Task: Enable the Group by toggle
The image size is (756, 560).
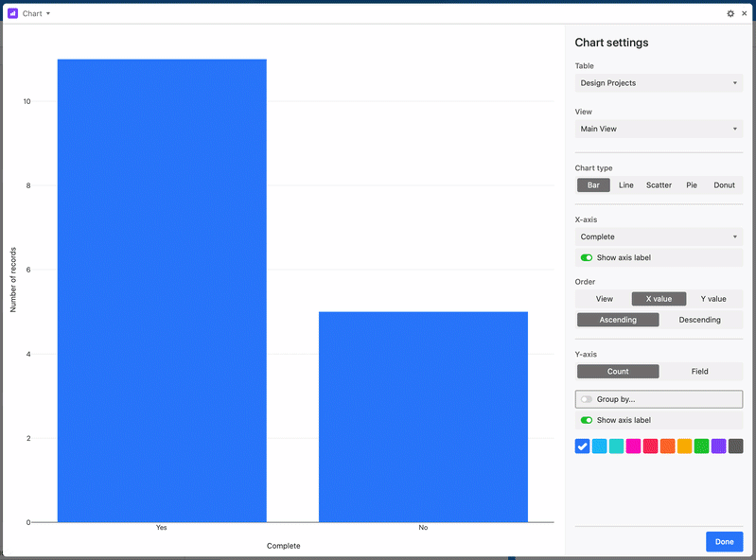Action: pyautogui.click(x=587, y=399)
